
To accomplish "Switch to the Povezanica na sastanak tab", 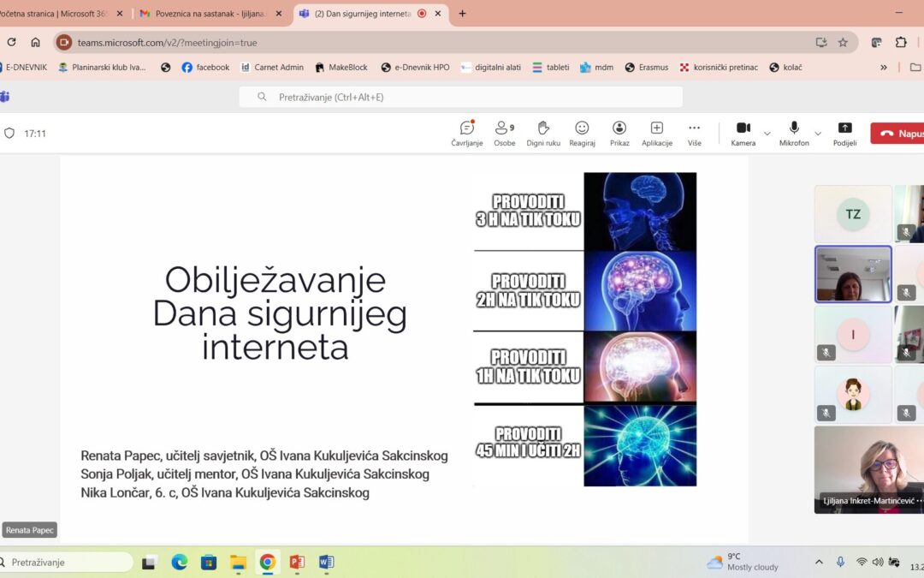I will click(x=205, y=14).
